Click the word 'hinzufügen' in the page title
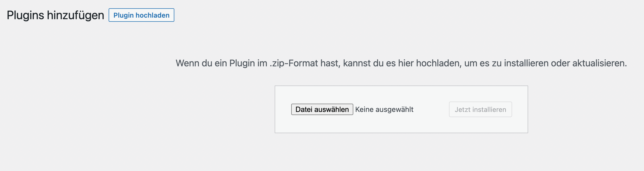644x171 pixels. click(x=76, y=15)
